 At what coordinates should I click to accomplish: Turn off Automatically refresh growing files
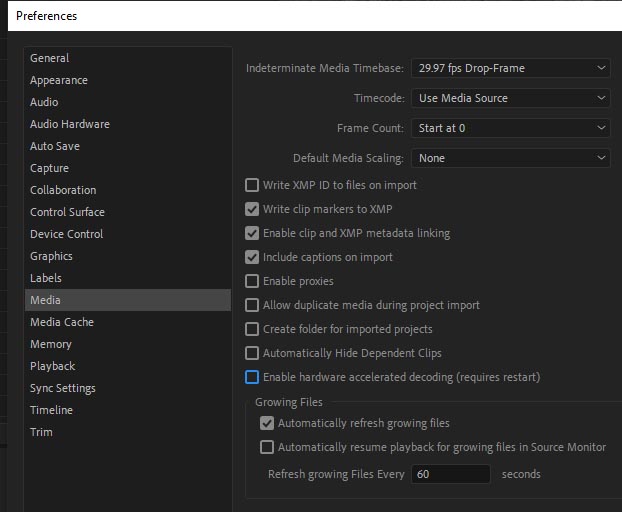(267, 423)
